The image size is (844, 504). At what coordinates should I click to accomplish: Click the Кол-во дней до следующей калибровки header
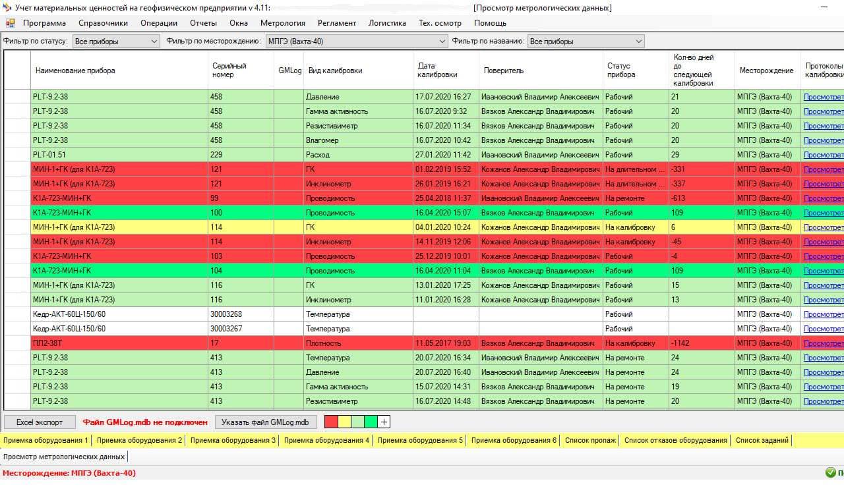[x=702, y=70]
